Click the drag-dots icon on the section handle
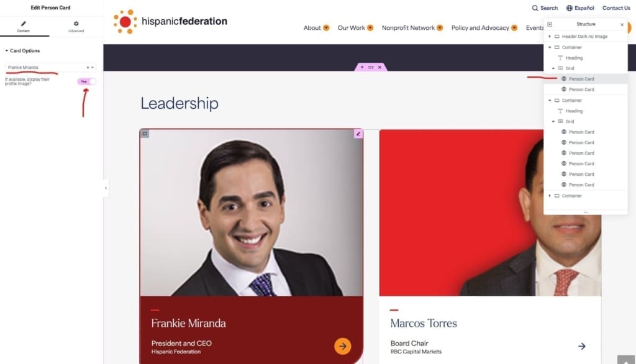The width and height of the screenshot is (636, 364). [371, 67]
